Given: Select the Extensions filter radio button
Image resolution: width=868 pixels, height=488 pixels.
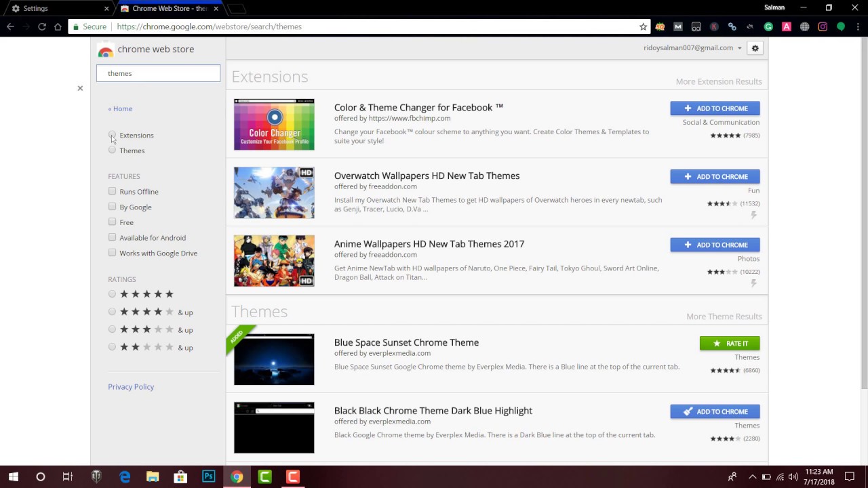Looking at the screenshot, I should [x=112, y=135].
